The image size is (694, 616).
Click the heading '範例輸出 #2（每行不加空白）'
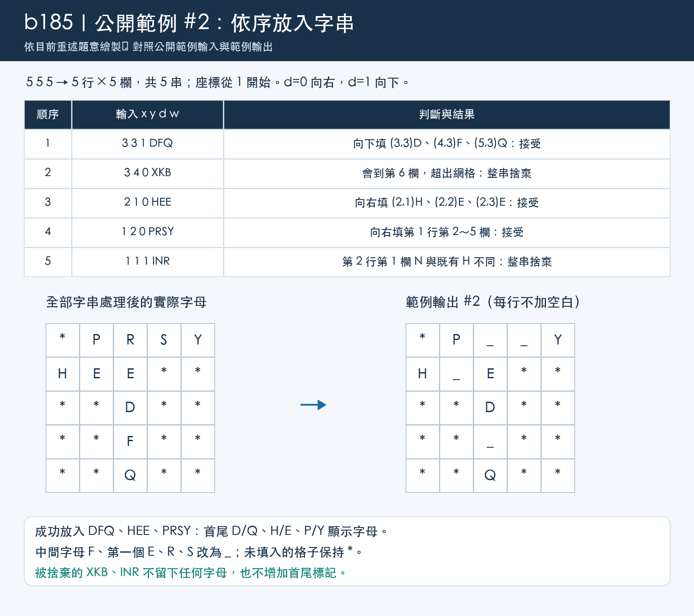click(x=493, y=302)
